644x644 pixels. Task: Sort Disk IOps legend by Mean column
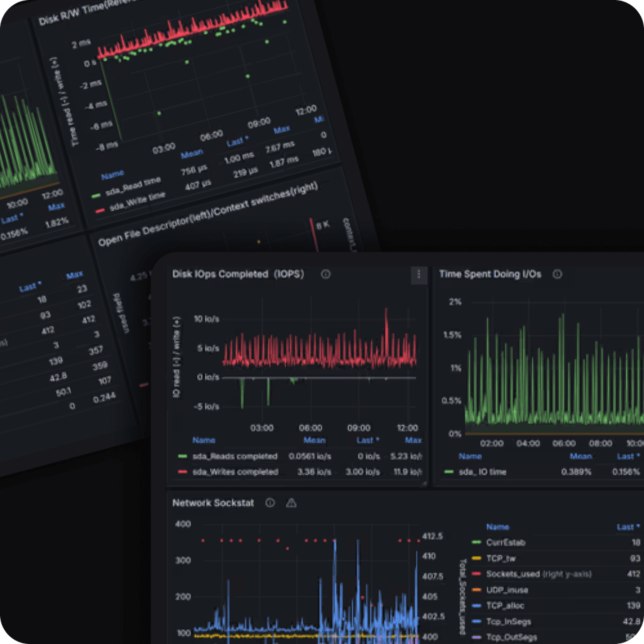[314, 440]
